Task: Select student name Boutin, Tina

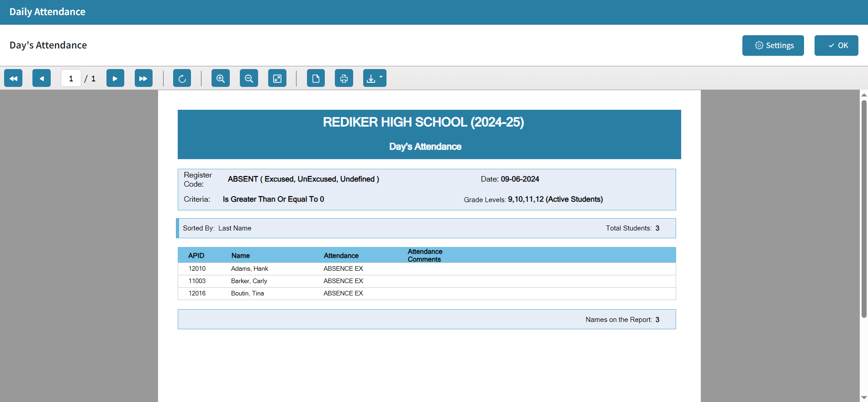Action: point(247,293)
